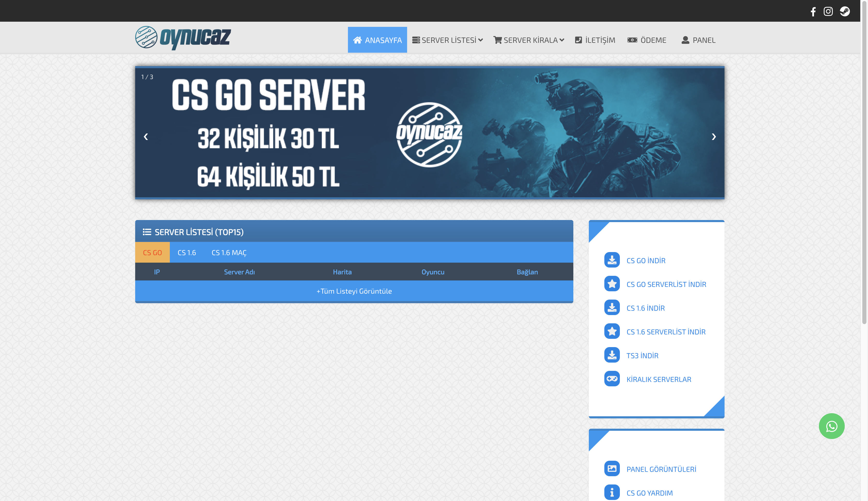Click the Oyuncu column header

point(433,272)
